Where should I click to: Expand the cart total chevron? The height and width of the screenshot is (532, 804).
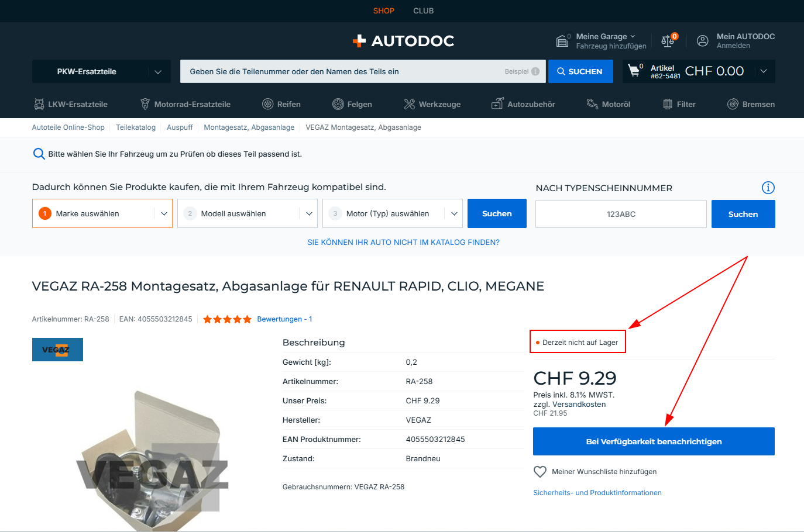click(x=764, y=71)
